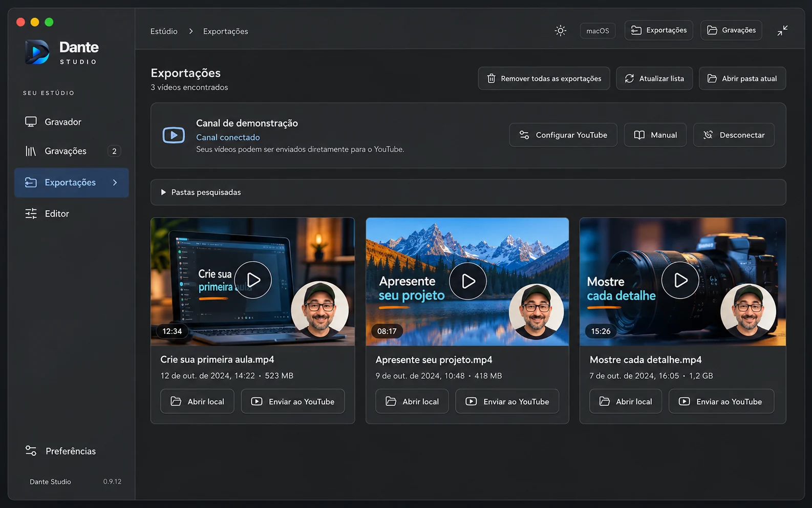Click Abrir local for Apresente seu projeto.mp4
The image size is (812, 508).
[412, 401]
